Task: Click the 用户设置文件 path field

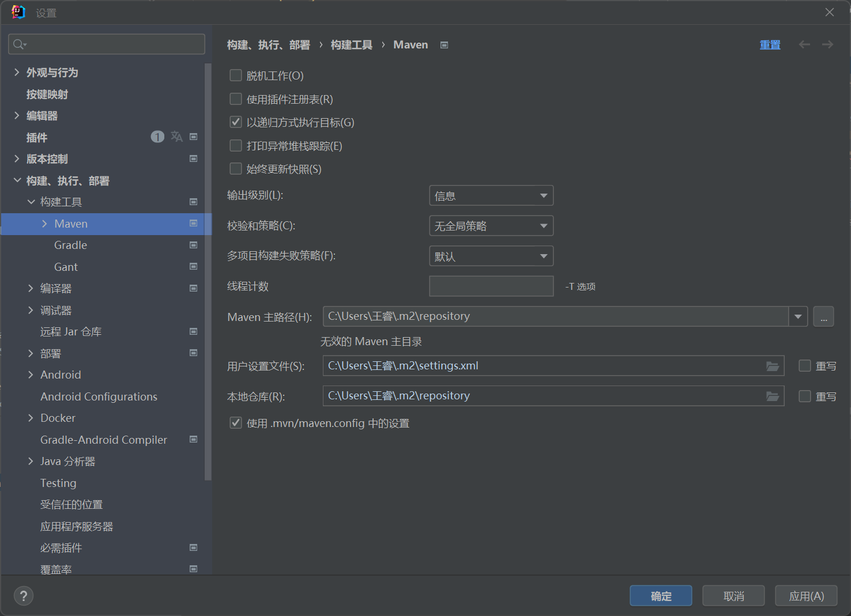Action: (x=553, y=366)
